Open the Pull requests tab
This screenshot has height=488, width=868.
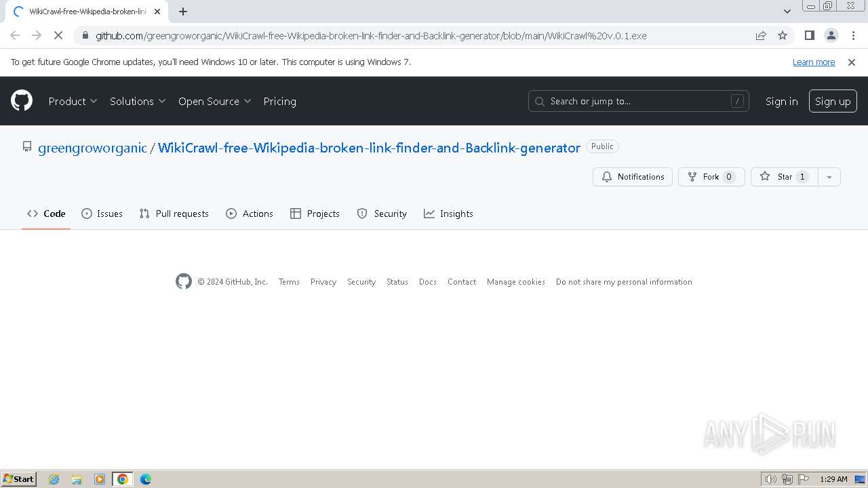174,213
